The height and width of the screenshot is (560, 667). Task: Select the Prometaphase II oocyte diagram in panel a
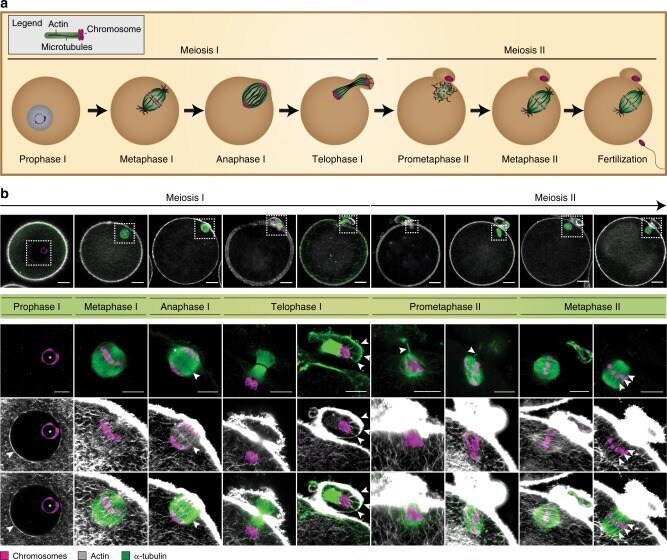(x=431, y=106)
